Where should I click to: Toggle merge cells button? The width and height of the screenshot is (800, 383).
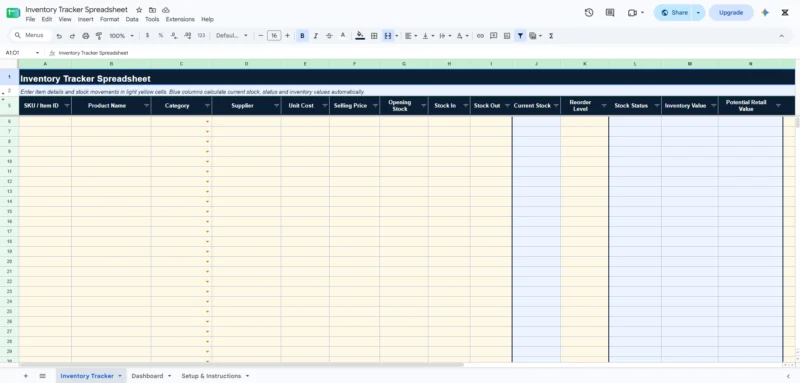coord(388,36)
